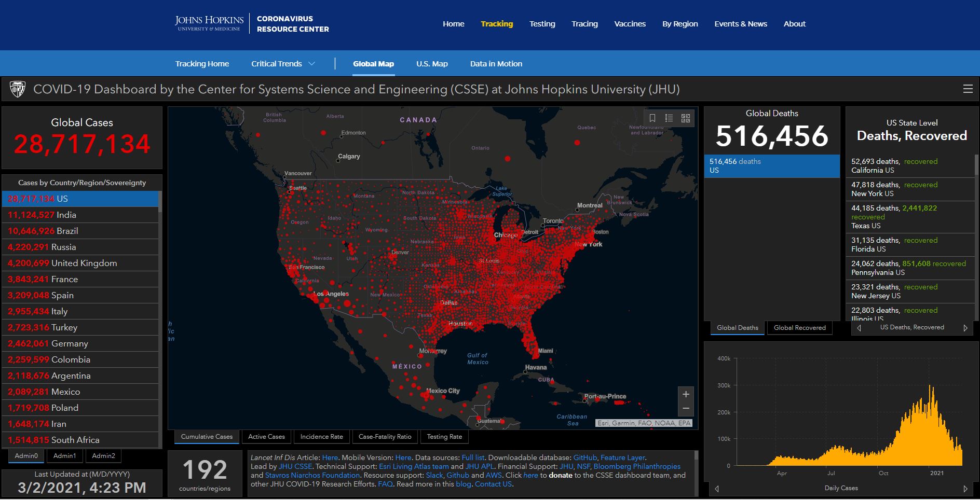Select the Case-Fatality Ratio map tab
The image size is (980, 500).
385,437
